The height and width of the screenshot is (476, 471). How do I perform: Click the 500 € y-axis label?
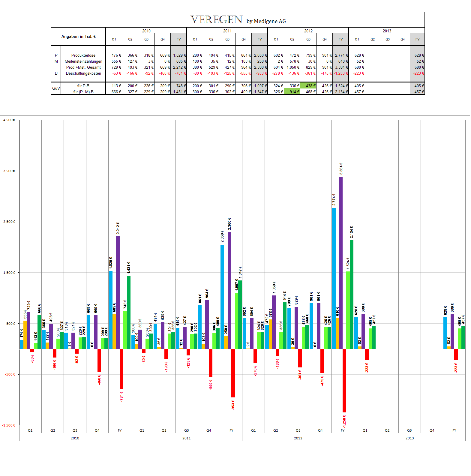[10, 323]
